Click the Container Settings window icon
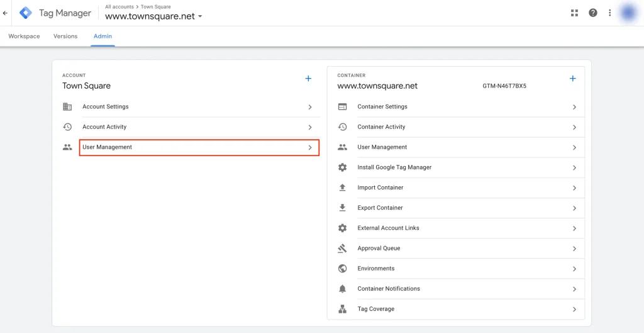 tap(342, 106)
